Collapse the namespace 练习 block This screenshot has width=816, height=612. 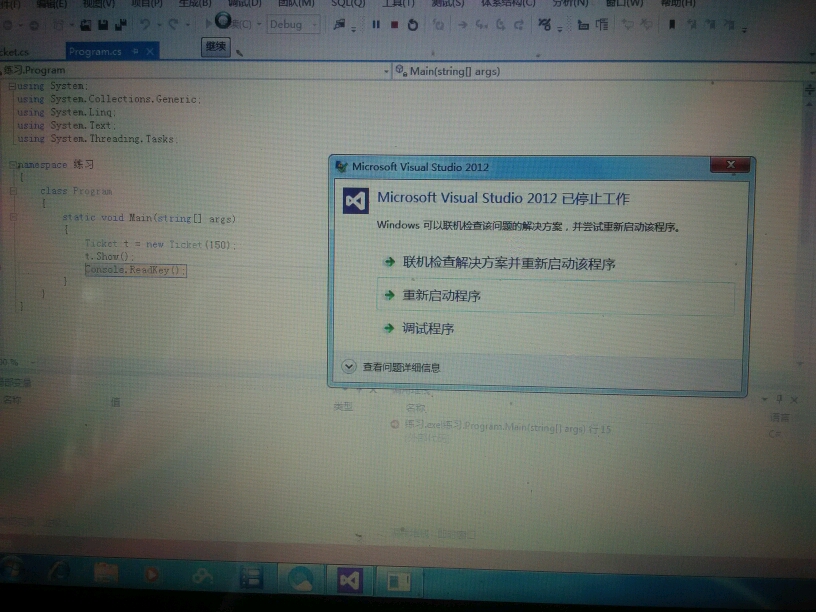[x=12, y=164]
